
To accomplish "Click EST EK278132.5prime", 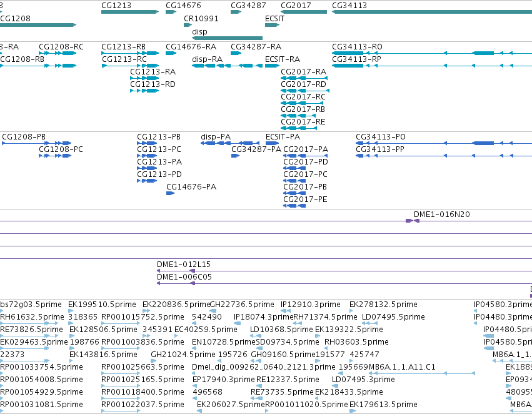I will tap(383, 305).
